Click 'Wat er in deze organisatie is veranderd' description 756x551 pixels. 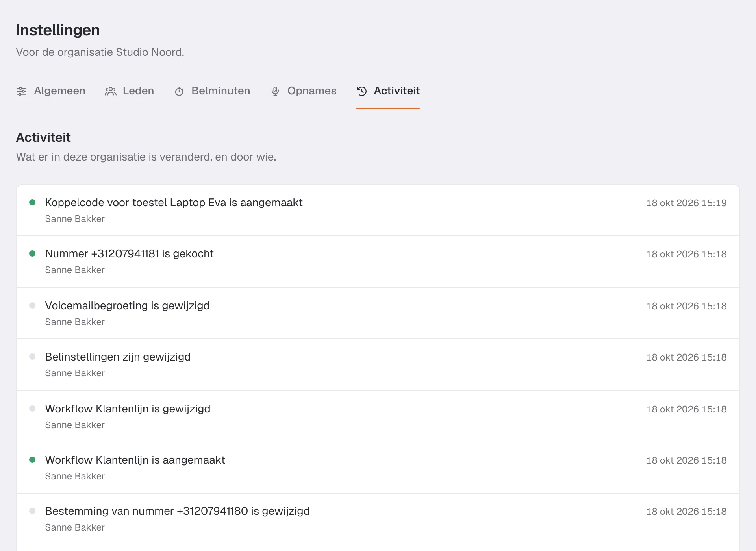click(146, 157)
